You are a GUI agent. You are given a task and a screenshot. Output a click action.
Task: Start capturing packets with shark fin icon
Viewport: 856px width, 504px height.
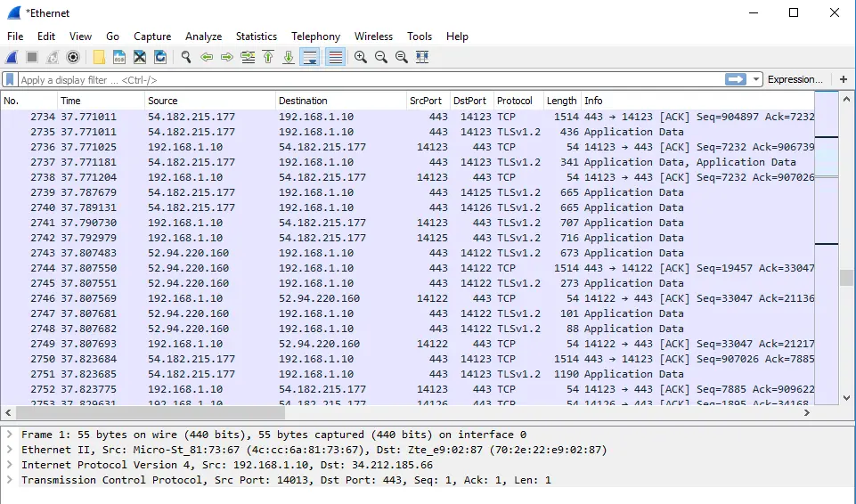tap(12, 57)
